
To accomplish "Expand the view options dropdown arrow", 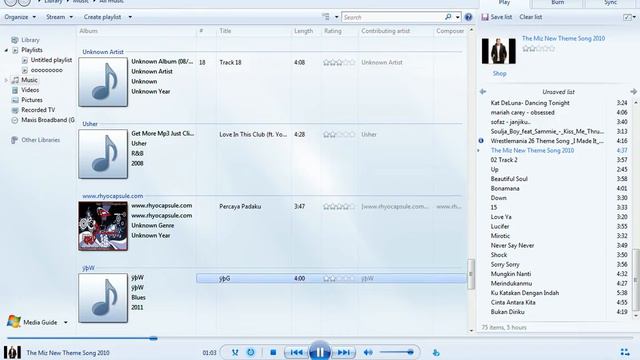I will coord(336,17).
